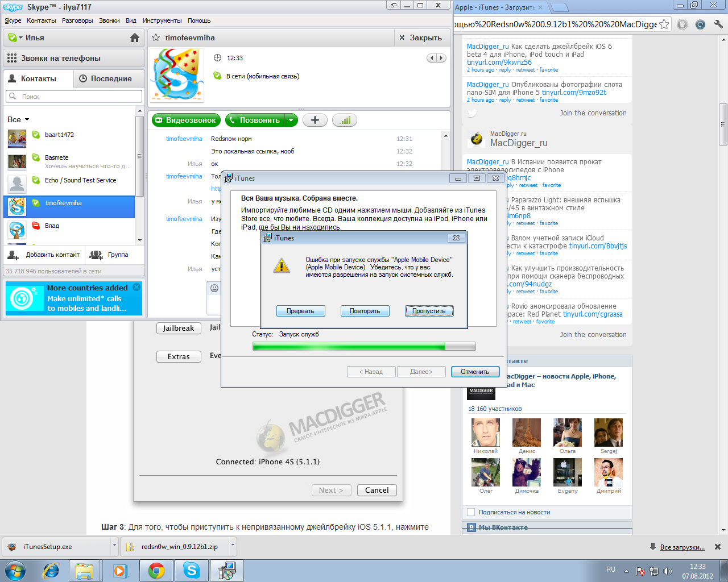Click the Extras button in redsn0w

click(179, 357)
